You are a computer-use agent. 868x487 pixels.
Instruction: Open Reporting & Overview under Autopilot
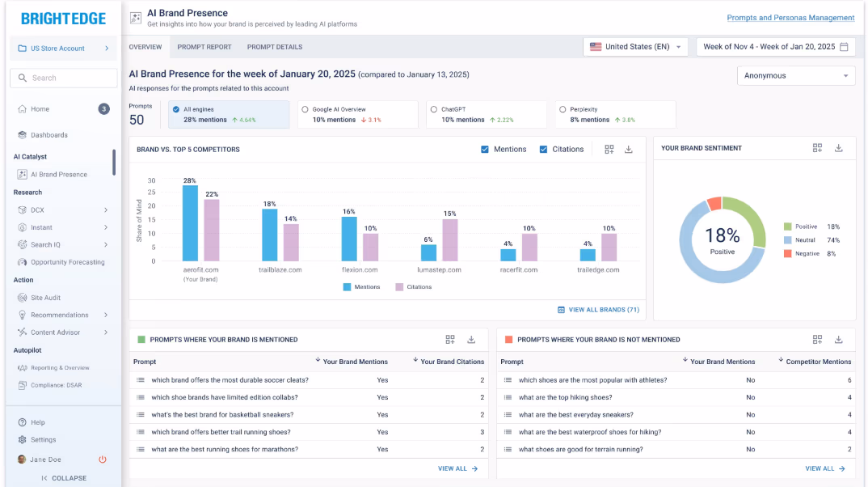[60, 368]
